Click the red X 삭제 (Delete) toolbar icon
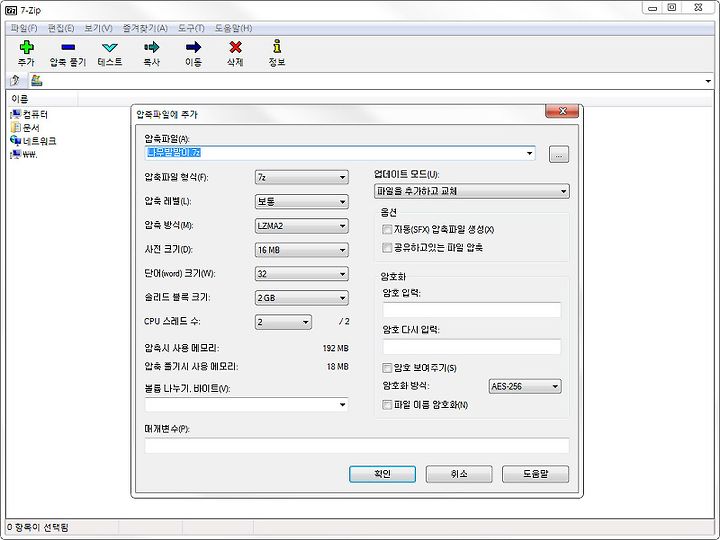Screen dimensions: 720x540 point(235,47)
